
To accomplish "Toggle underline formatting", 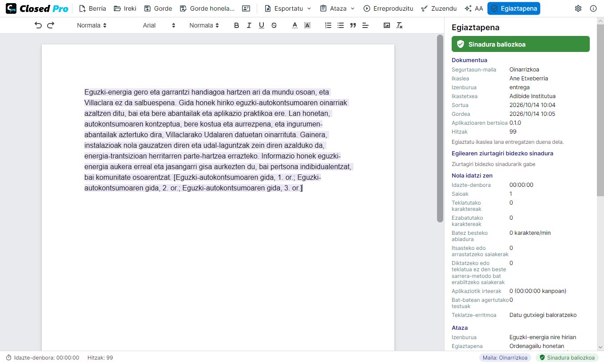I will pos(262,25).
